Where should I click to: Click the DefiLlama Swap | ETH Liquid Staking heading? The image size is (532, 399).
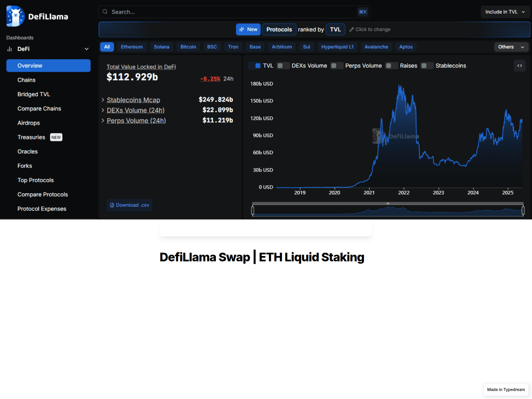pos(262,257)
